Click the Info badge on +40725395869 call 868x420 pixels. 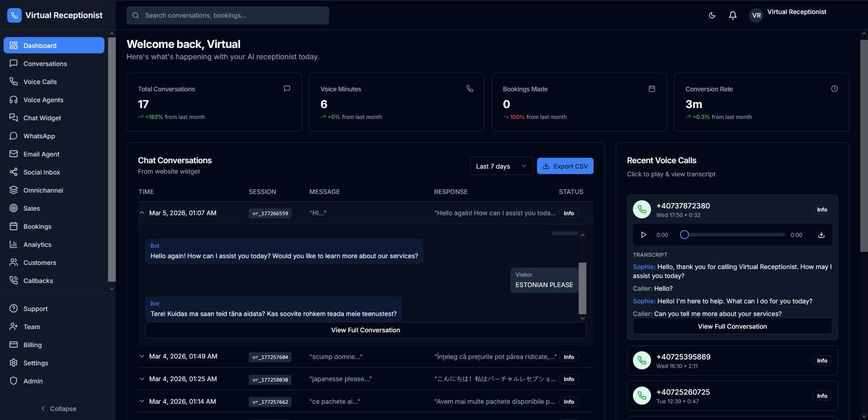[822, 360]
